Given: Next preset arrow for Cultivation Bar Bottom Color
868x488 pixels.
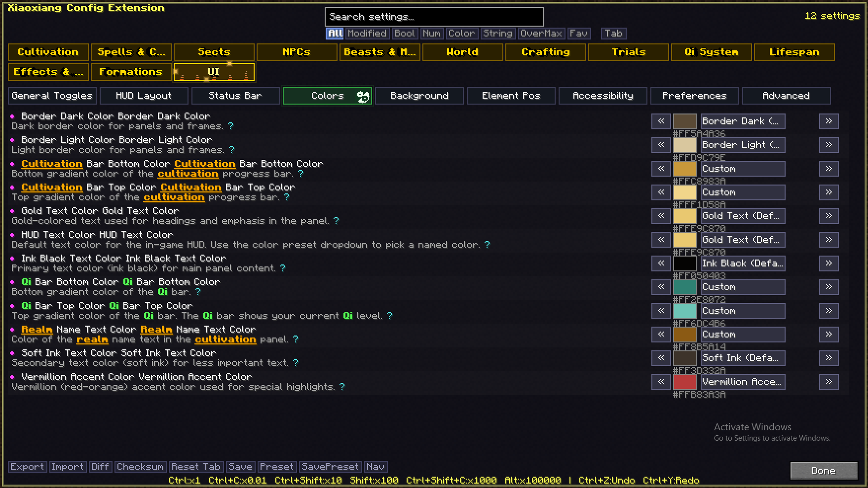Looking at the screenshot, I should click(x=829, y=169).
